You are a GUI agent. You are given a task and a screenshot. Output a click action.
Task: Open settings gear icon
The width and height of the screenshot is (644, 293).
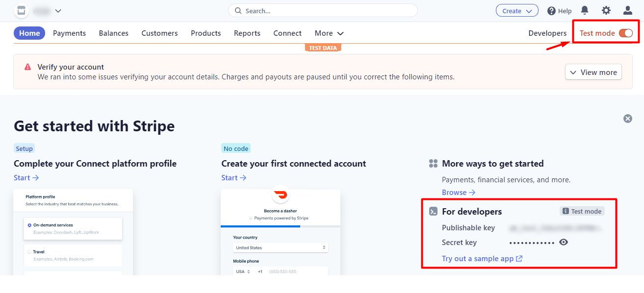click(606, 10)
